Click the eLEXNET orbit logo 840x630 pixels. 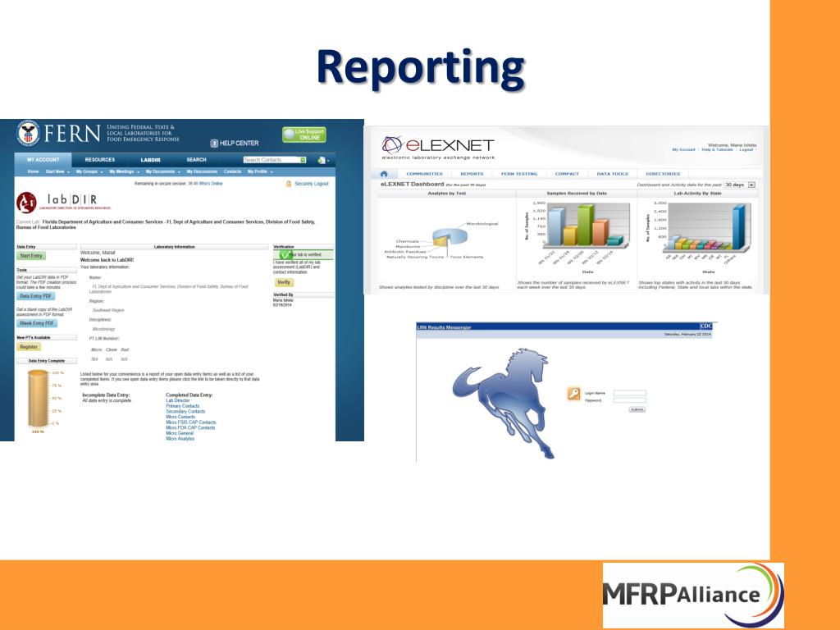tap(391, 144)
